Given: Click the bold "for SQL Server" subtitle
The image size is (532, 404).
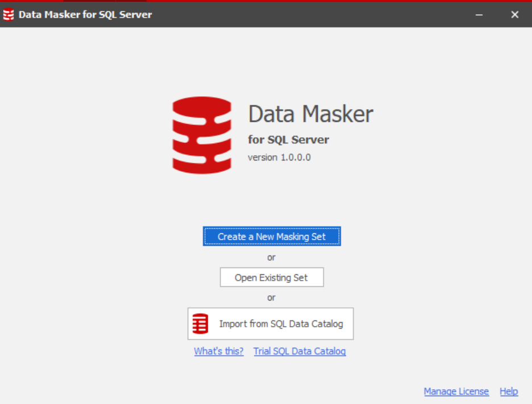Looking at the screenshot, I should [x=288, y=140].
